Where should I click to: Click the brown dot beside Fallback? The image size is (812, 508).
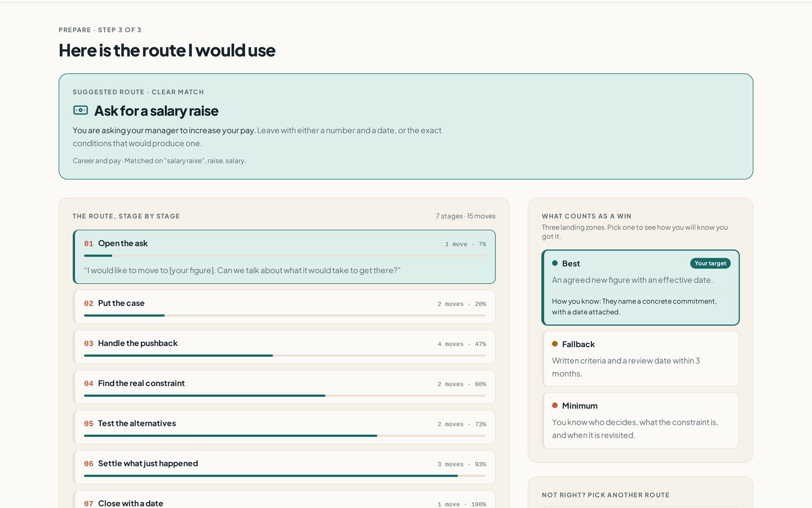(555, 344)
